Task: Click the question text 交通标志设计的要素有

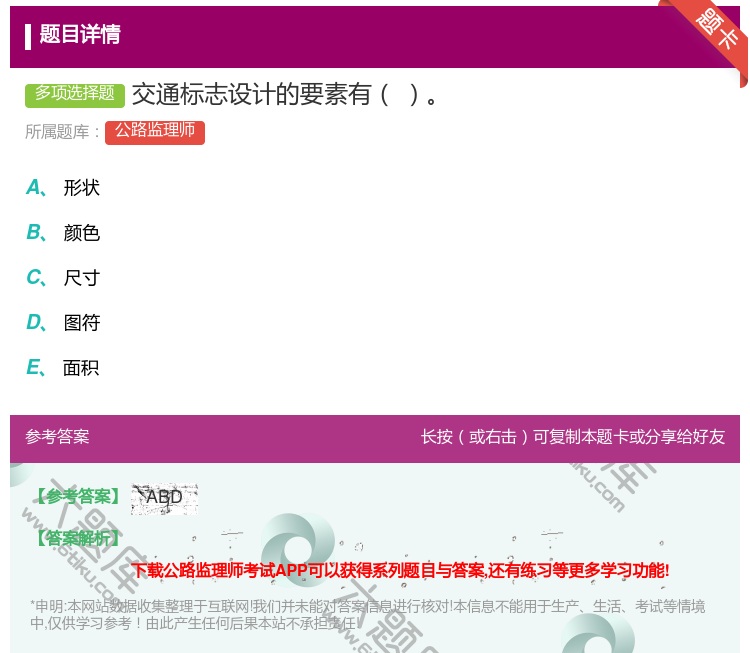Action: (285, 94)
